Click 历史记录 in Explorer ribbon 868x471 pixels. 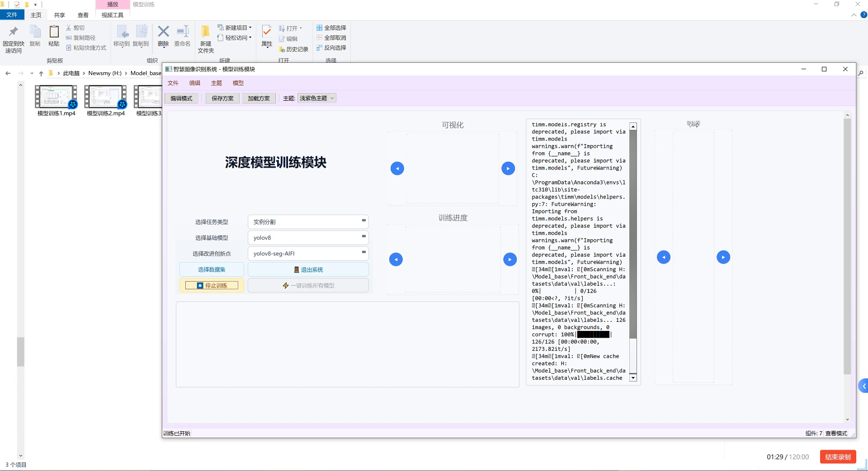(293, 49)
